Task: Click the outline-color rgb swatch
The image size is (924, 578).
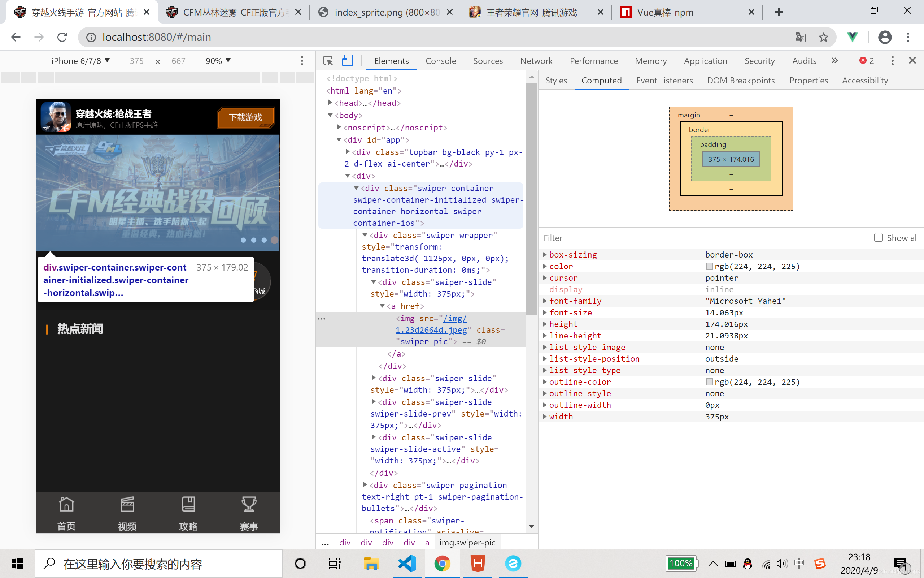Action: (x=709, y=382)
